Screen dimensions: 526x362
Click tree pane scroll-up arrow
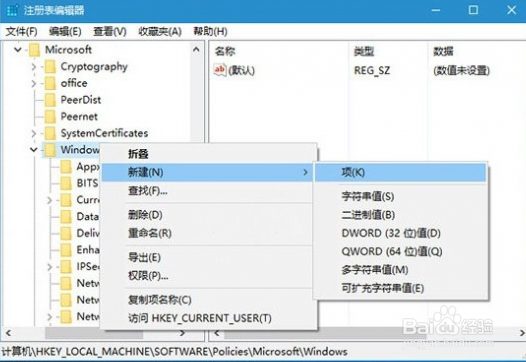click(x=196, y=50)
